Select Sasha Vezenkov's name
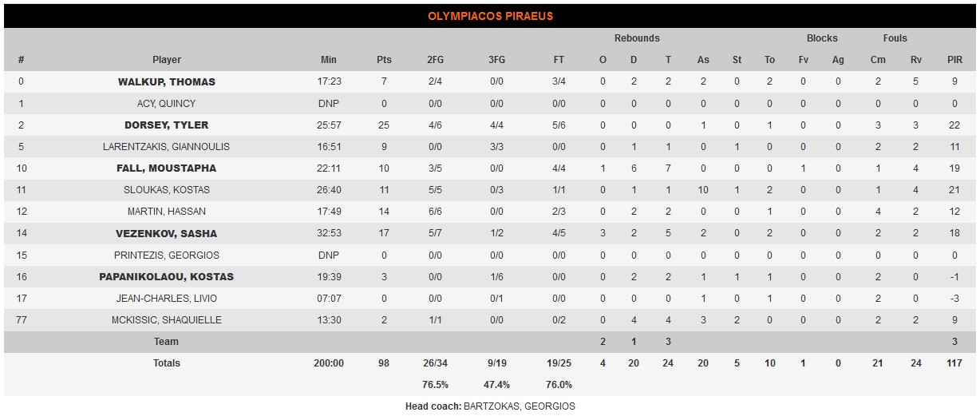This screenshot has height=416, width=980. pos(166,234)
